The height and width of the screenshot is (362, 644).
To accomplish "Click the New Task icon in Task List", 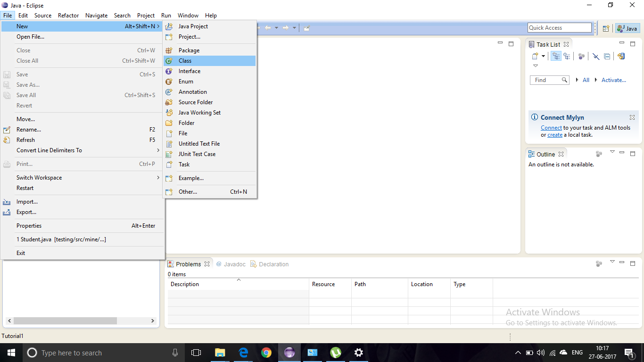I will tap(535, 56).
